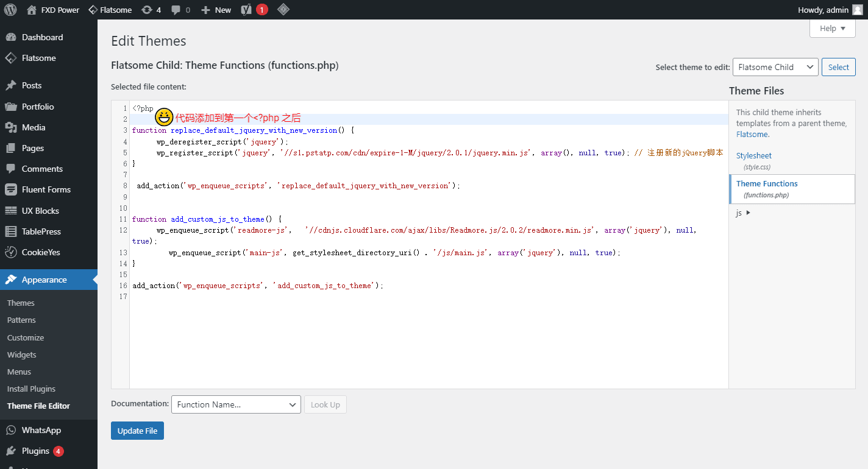Open the Customize submenu under Appearance

click(26, 337)
